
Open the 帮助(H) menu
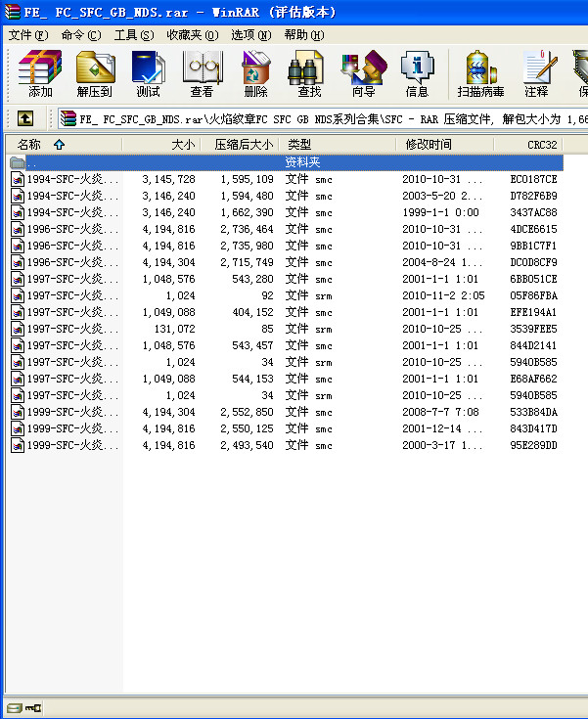point(304,35)
